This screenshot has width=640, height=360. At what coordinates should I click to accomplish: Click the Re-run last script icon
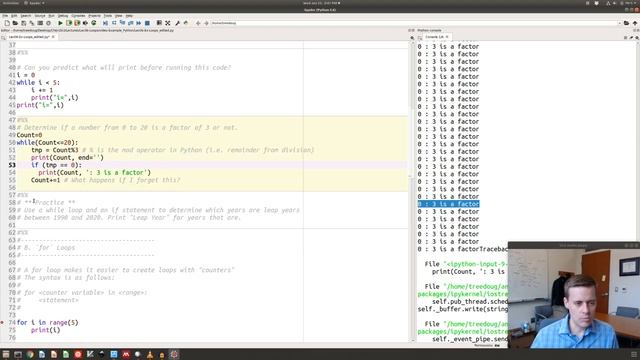[93, 23]
